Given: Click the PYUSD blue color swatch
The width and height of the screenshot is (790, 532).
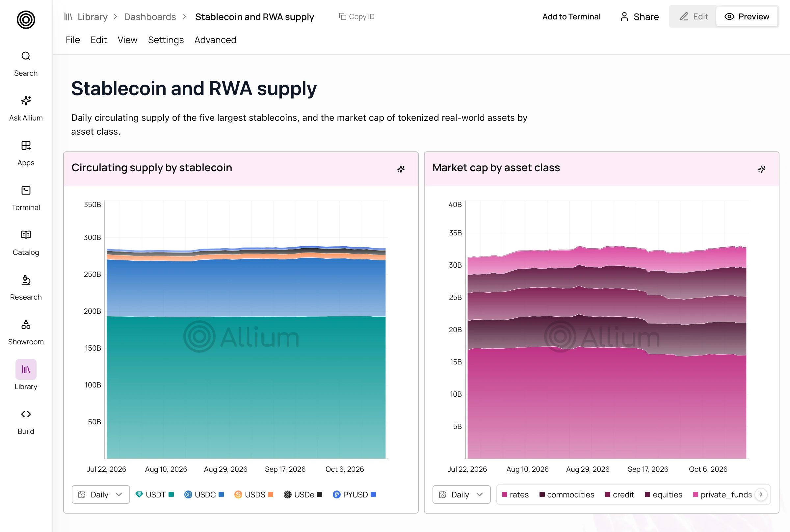Looking at the screenshot, I should pos(373,494).
